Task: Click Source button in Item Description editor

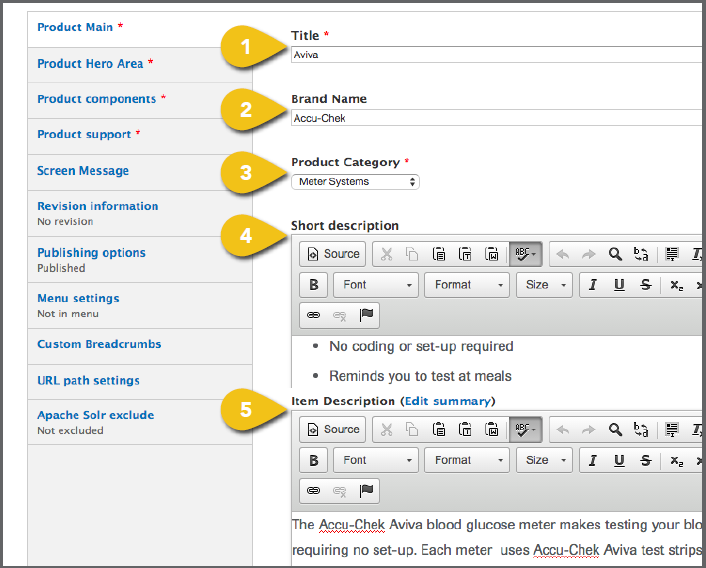Action: [333, 429]
